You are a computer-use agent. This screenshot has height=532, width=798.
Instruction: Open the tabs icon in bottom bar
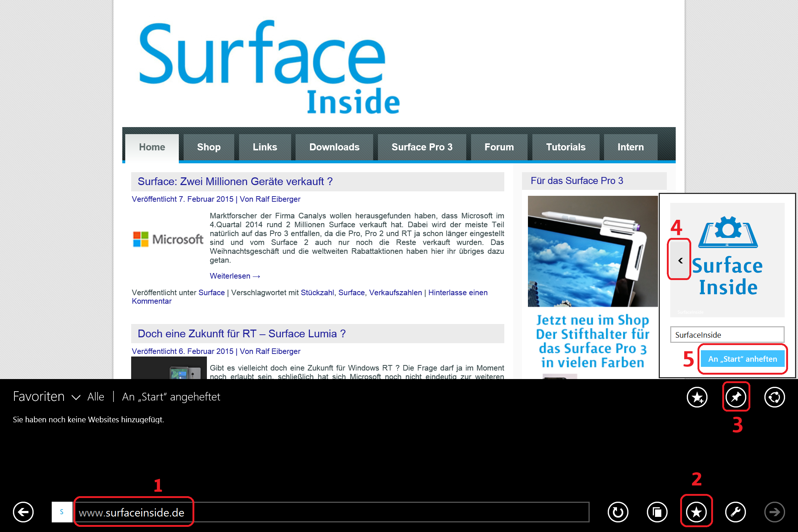[657, 512]
